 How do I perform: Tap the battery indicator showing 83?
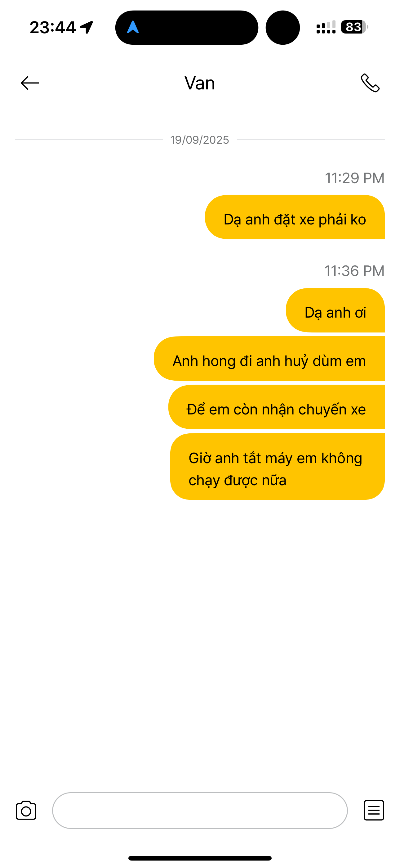pyautogui.click(x=354, y=27)
